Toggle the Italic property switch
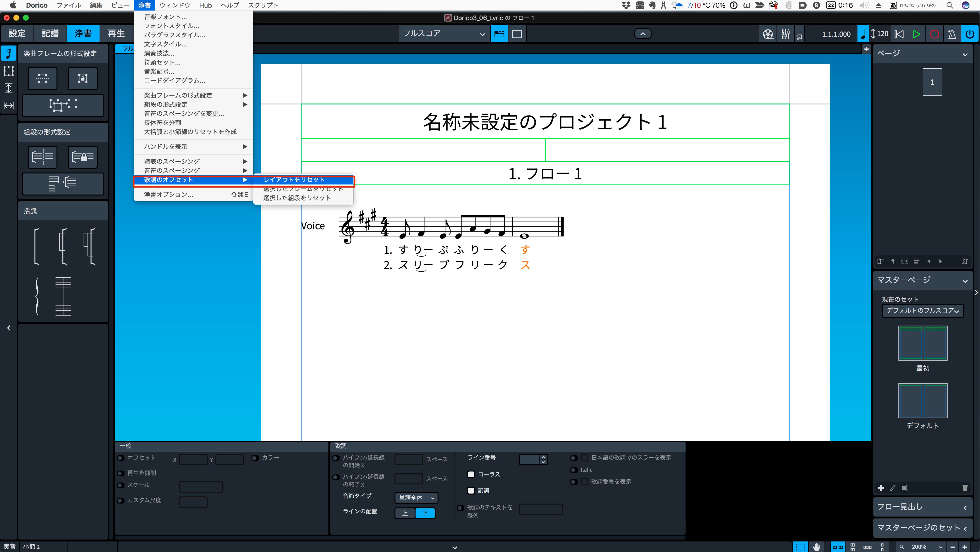Viewport: 980px width, 552px height. coord(574,470)
